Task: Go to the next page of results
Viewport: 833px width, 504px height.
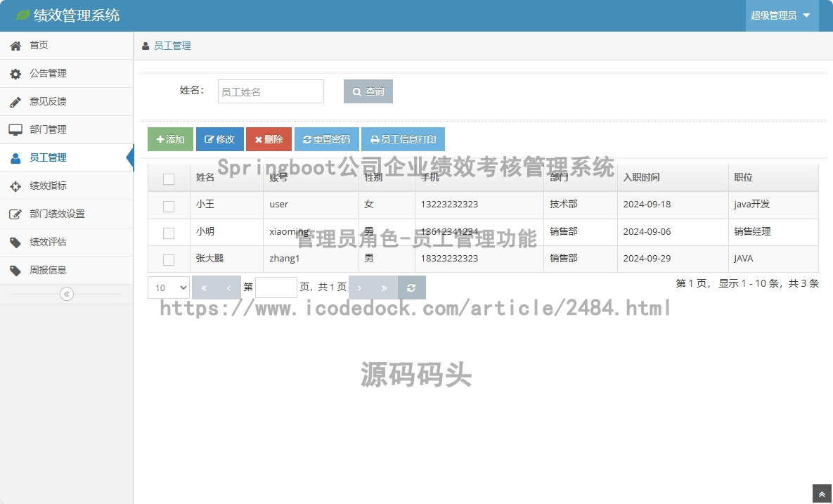Action: [360, 287]
